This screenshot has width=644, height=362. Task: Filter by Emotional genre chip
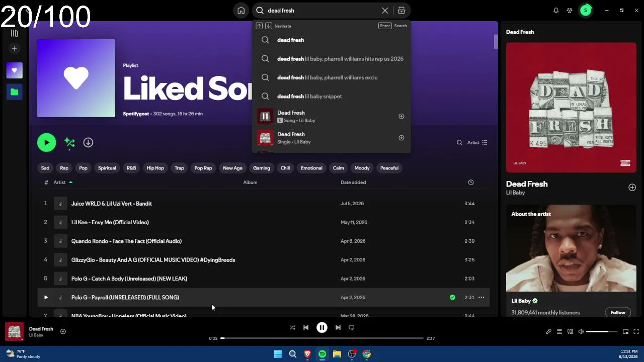click(311, 168)
